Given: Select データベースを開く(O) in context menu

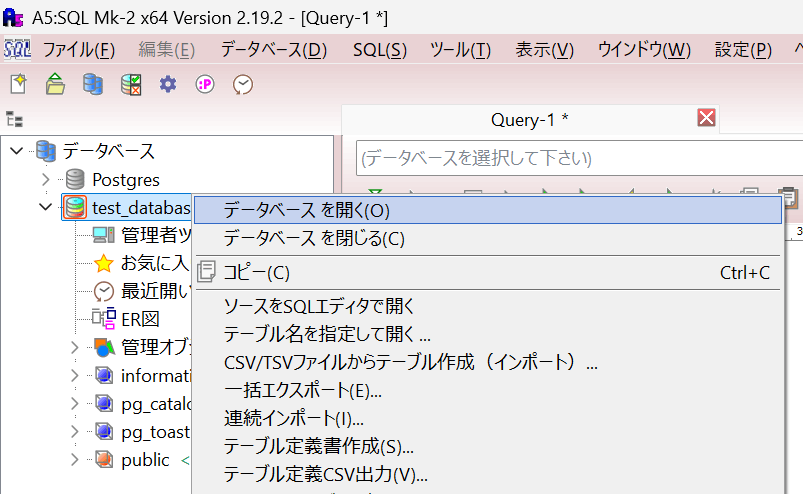Looking at the screenshot, I should 488,210.
